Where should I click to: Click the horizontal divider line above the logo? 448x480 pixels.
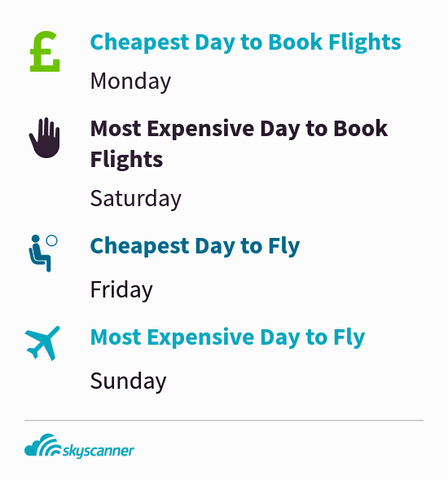224,421
